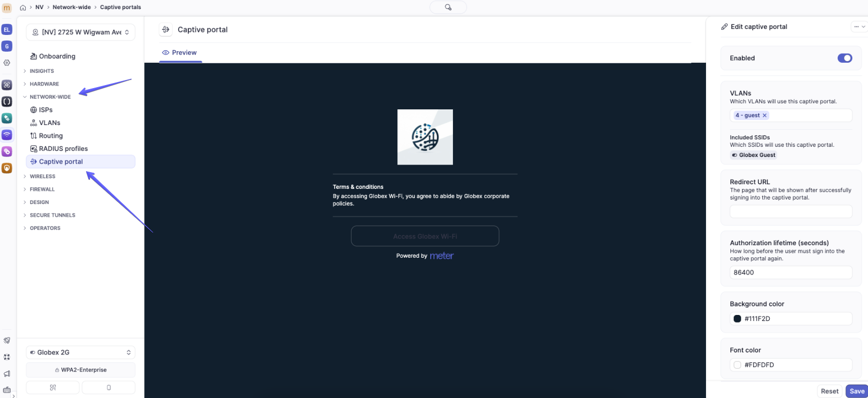Click the keyboard icon at rail bottom
The width and height of the screenshot is (868, 398).
click(7, 390)
